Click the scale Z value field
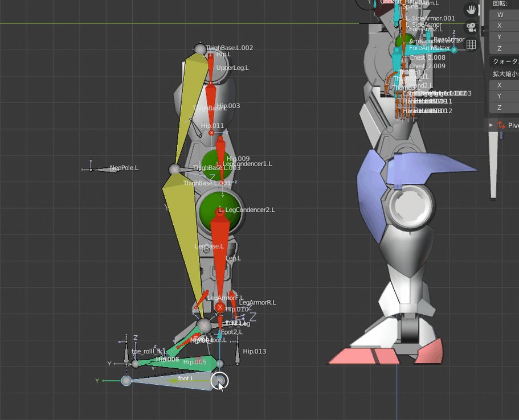519x420 pixels. coord(504,108)
